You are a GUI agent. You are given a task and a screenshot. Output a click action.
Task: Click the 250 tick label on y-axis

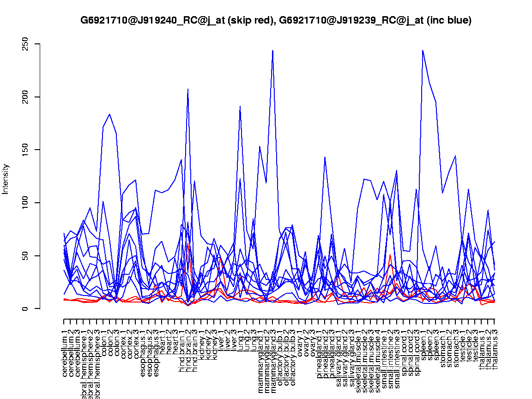(x=30, y=44)
